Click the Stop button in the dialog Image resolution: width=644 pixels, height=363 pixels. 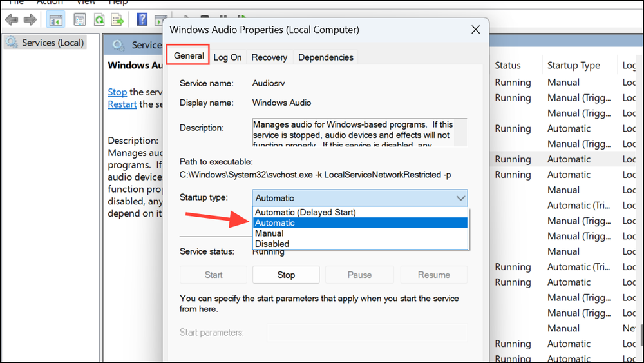(x=286, y=275)
